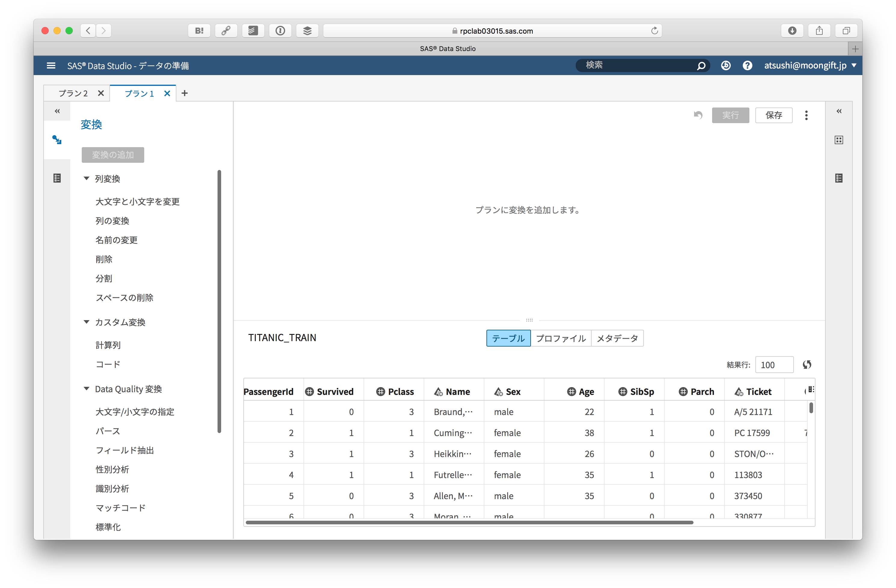Show the メタデータ view
The width and height of the screenshot is (896, 588).
(x=617, y=338)
